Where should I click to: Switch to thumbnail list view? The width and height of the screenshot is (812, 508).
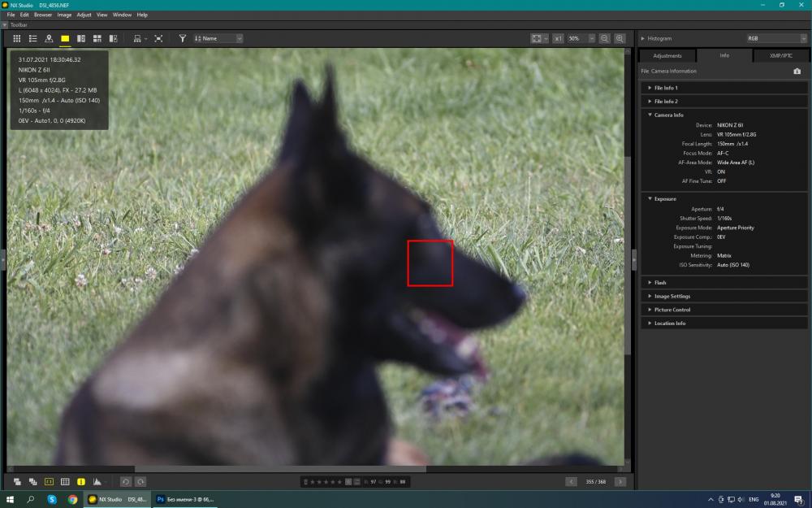point(32,38)
